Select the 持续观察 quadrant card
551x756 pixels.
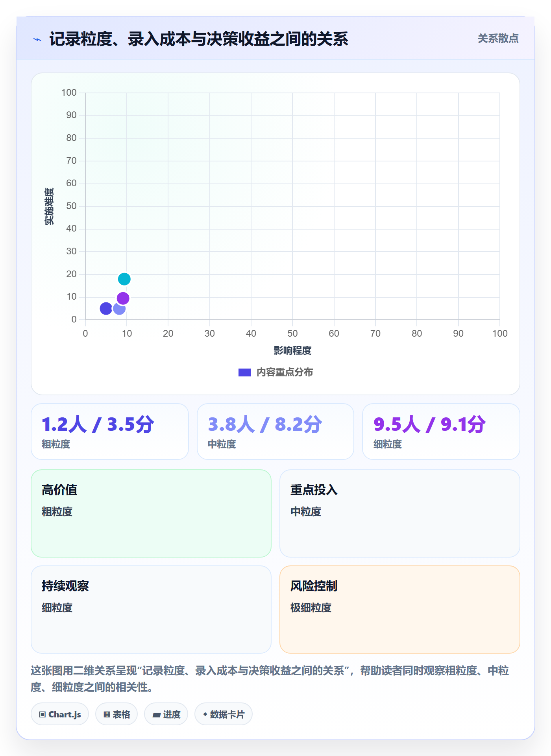coord(151,610)
